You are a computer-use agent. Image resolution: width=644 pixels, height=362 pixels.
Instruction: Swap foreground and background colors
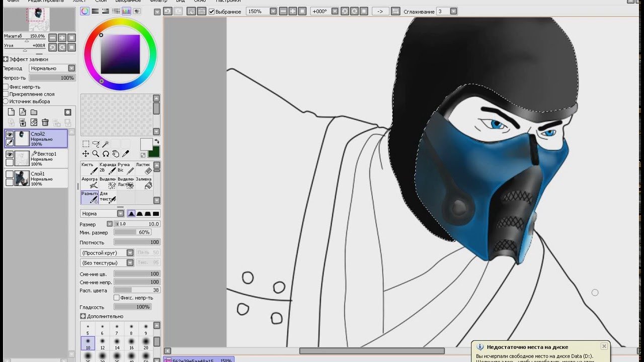156,142
